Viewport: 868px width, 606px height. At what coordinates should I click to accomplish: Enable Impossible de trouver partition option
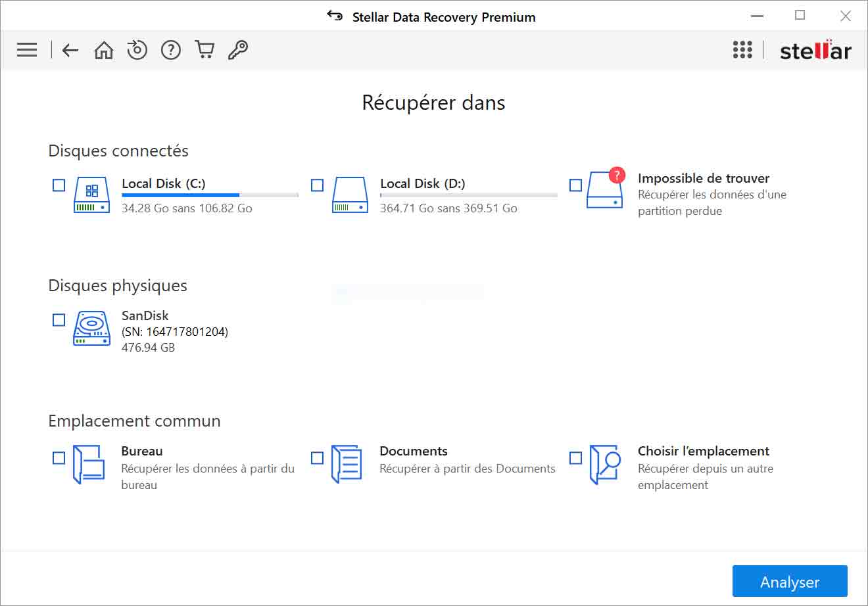pyautogui.click(x=577, y=185)
